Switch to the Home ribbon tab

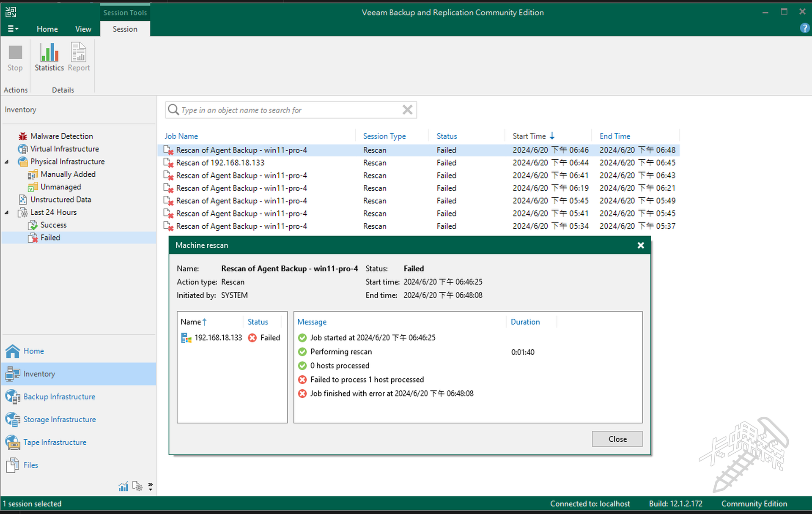pyautogui.click(x=47, y=29)
